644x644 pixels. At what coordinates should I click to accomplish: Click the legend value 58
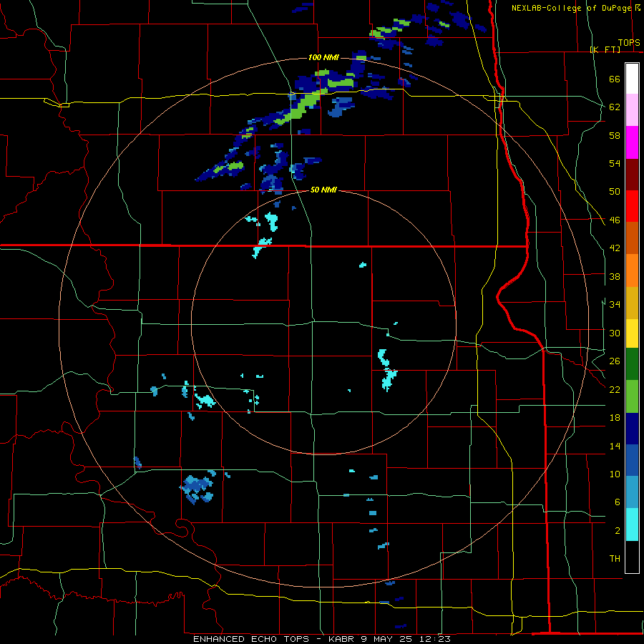615,135
